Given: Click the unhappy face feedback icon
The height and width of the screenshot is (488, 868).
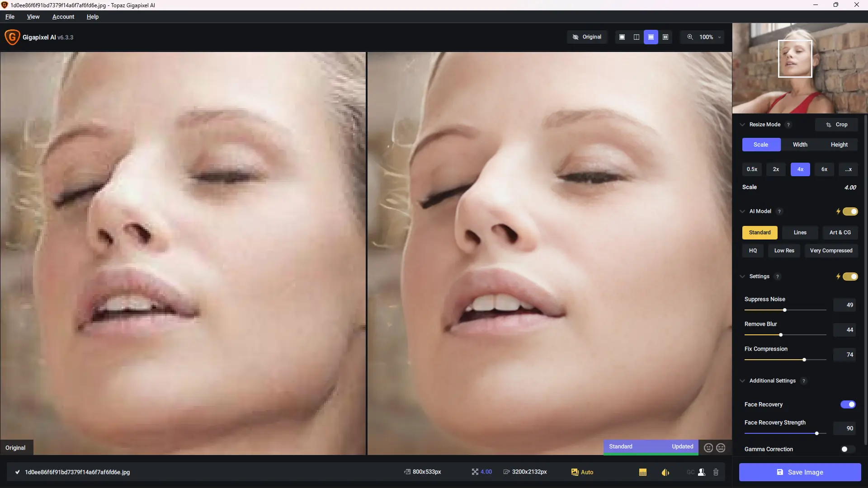Looking at the screenshot, I should 721,448.
